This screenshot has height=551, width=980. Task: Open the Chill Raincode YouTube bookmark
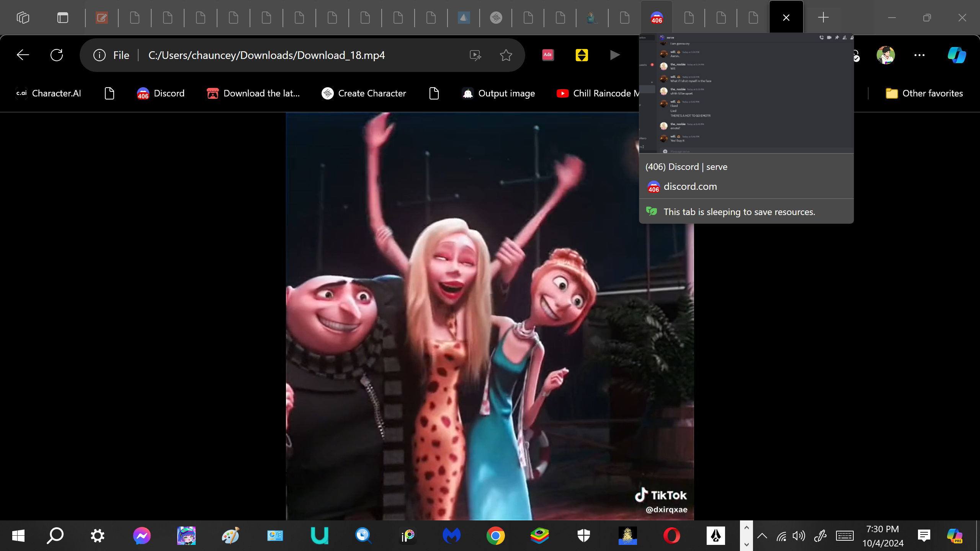click(597, 93)
